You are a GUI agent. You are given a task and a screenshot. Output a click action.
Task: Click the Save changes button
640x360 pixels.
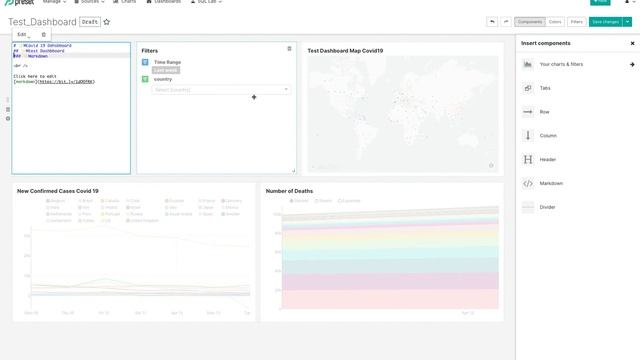pyautogui.click(x=606, y=22)
